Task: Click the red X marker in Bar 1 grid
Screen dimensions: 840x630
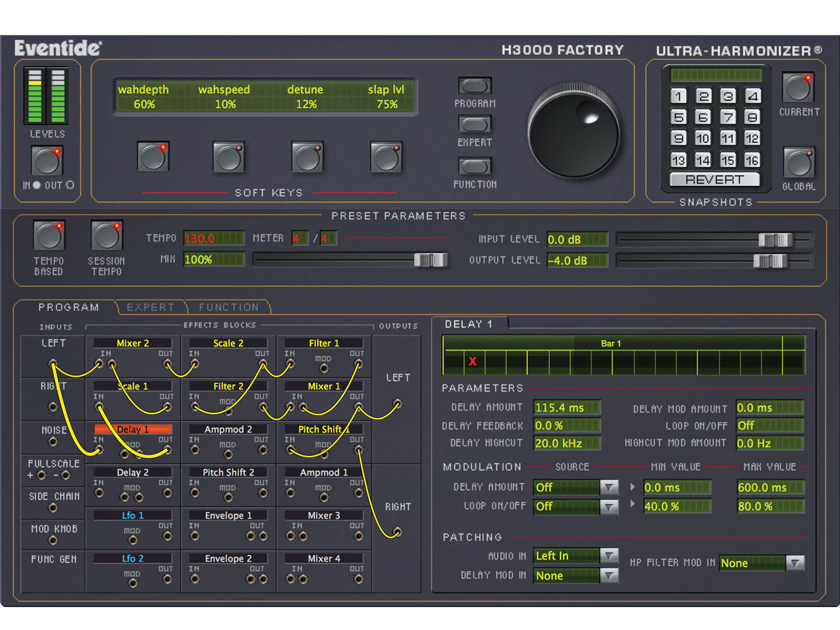Action: click(473, 362)
